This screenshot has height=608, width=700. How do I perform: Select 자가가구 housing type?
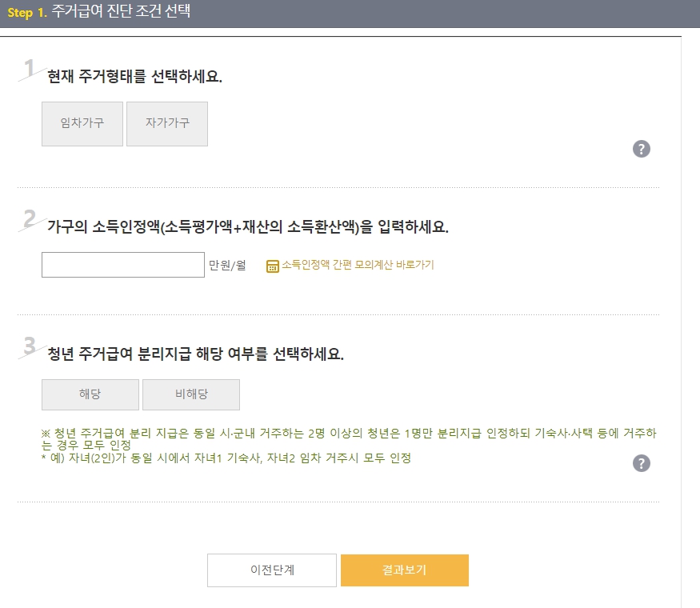pyautogui.click(x=167, y=124)
